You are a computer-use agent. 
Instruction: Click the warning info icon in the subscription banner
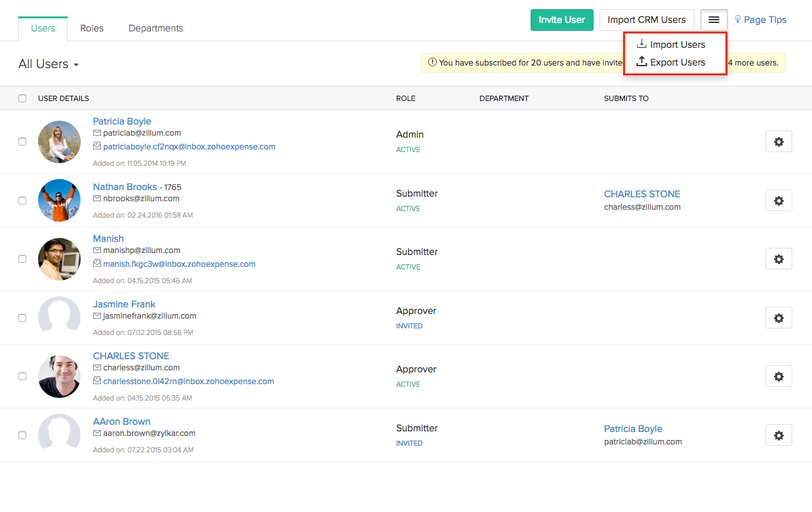(432, 62)
